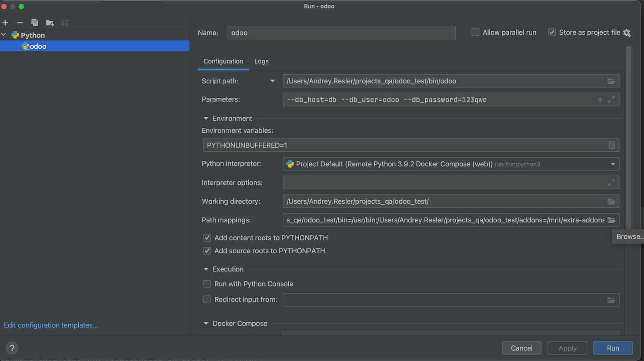Enable Allow parallel run
This screenshot has width=644, height=361.
475,33
